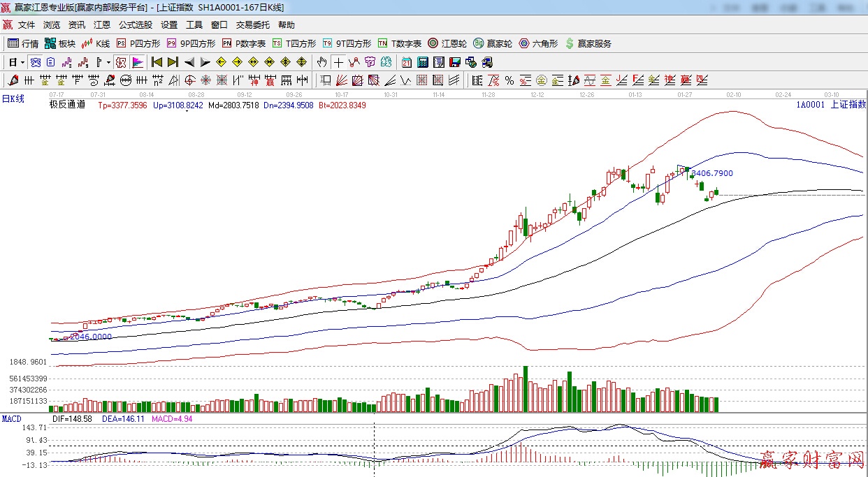Toggle the crosshair cursor tool
The width and height of the screenshot is (868, 477).
coord(338,62)
